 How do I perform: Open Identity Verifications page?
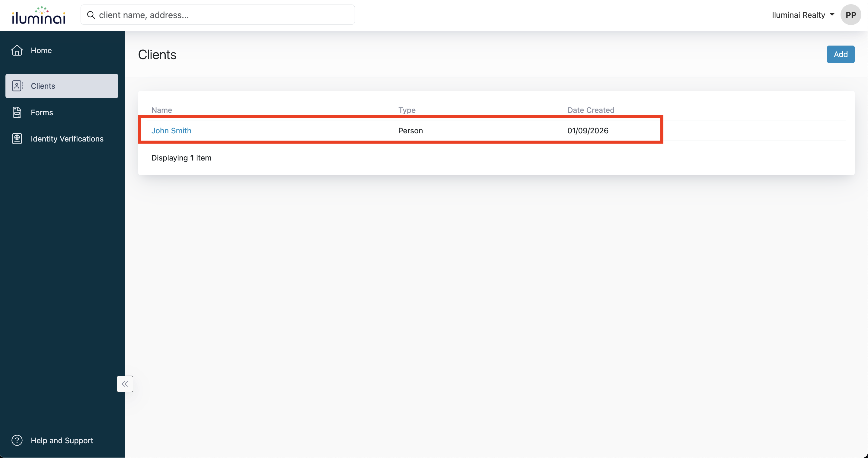coord(67,138)
